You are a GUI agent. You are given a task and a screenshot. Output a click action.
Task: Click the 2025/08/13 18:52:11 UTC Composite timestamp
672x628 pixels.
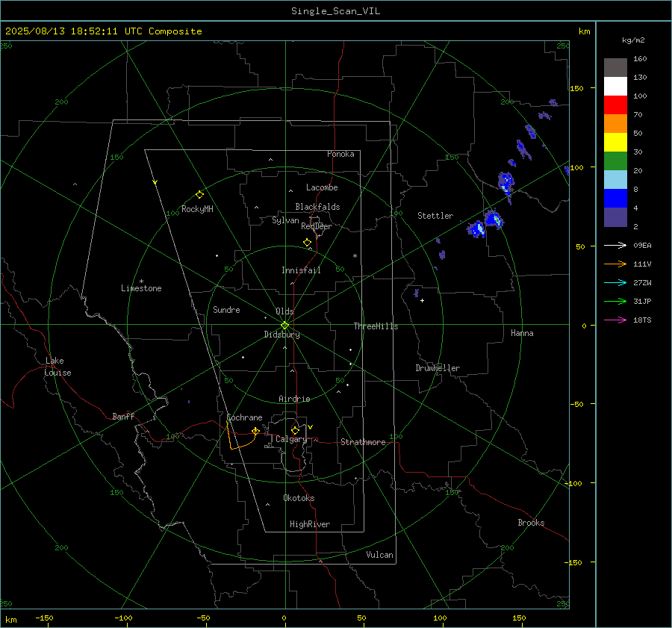[103, 31]
